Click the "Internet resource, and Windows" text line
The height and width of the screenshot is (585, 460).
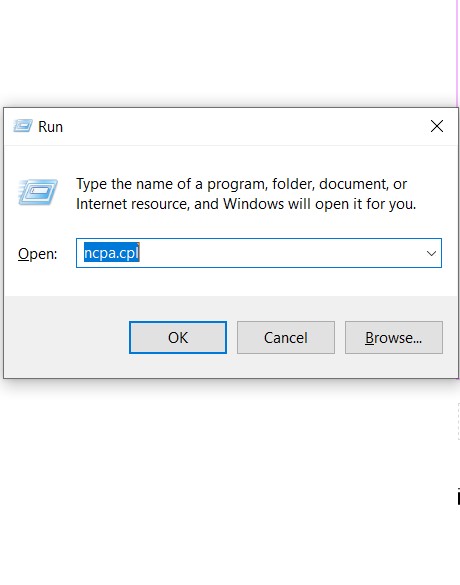tap(246, 204)
